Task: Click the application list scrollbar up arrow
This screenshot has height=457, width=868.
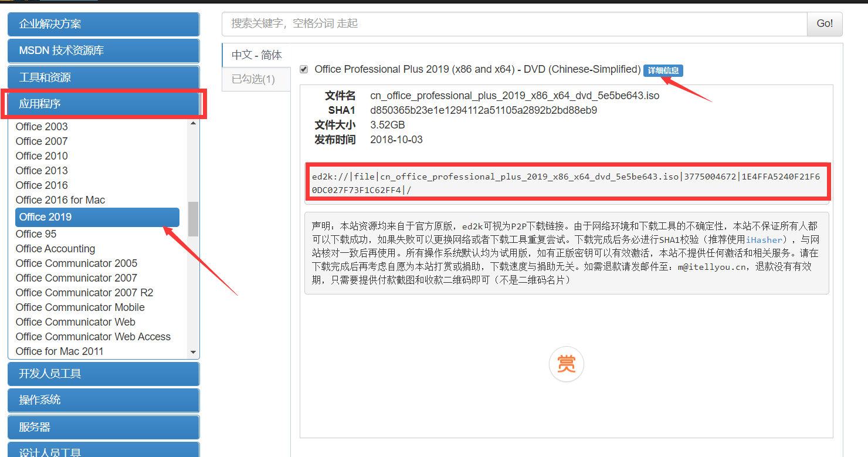Action: coord(193,123)
